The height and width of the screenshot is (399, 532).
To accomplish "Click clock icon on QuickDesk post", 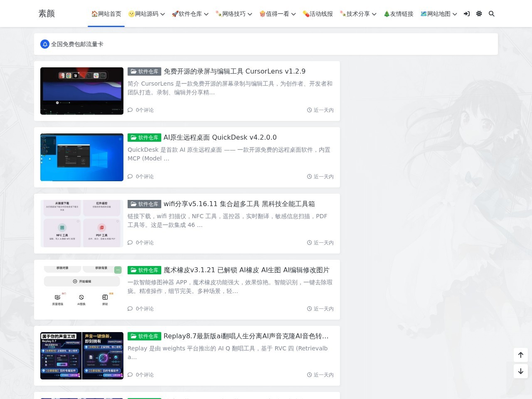I will pyautogui.click(x=309, y=177).
